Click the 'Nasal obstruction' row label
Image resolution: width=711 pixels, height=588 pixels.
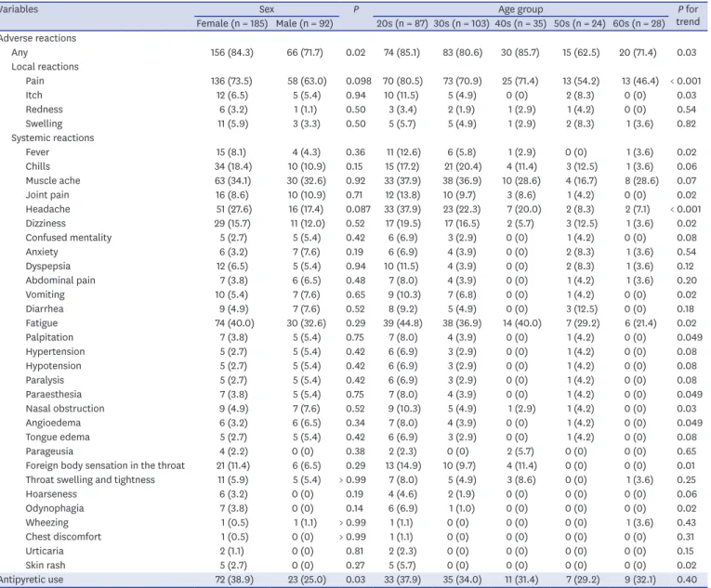point(65,409)
